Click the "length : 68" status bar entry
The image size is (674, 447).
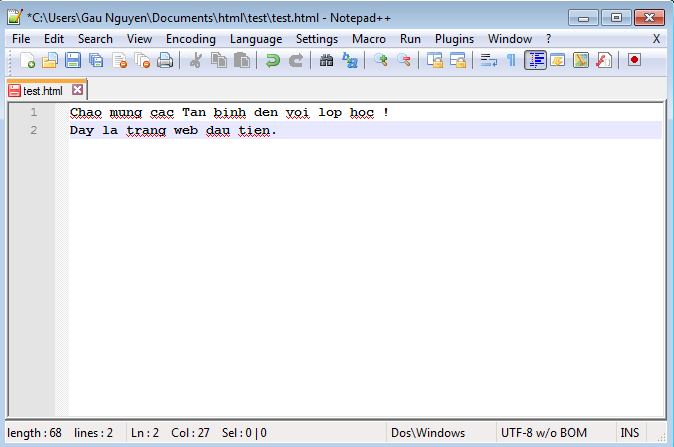(x=34, y=433)
